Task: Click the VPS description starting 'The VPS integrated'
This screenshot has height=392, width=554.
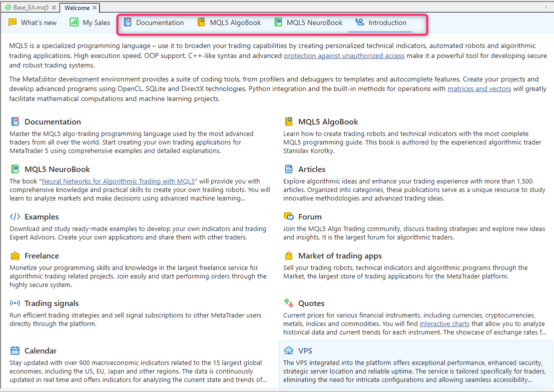Action: pos(414,371)
